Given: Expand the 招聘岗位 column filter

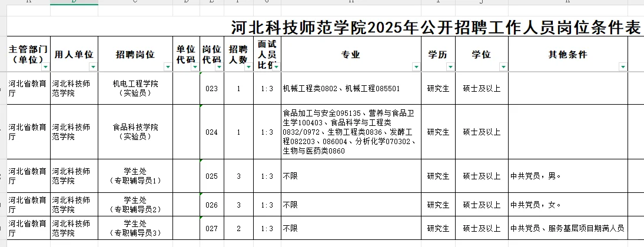Looking at the screenshot, I should point(168,67).
